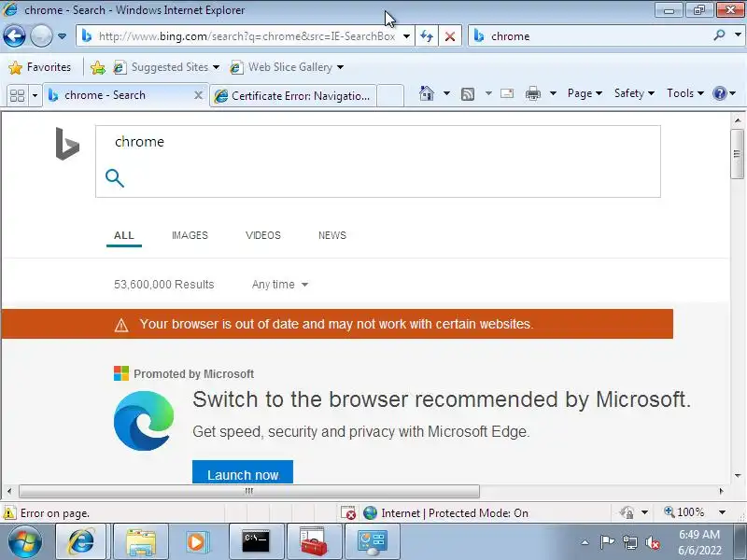Run search with toolbar magnifier icon

pos(719,35)
